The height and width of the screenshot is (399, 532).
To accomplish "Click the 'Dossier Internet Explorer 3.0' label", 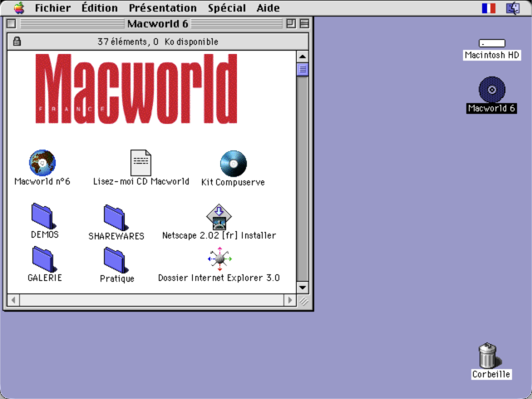I will click(219, 278).
